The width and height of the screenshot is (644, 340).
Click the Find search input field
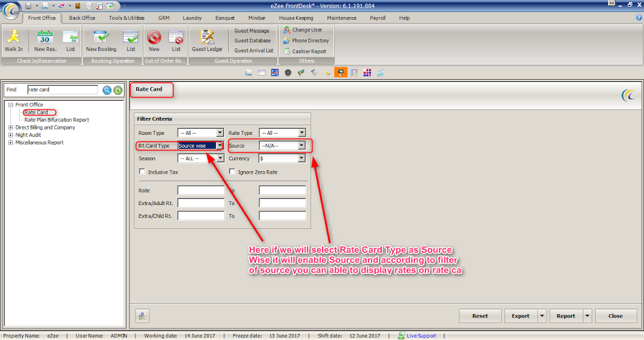[x=63, y=90]
